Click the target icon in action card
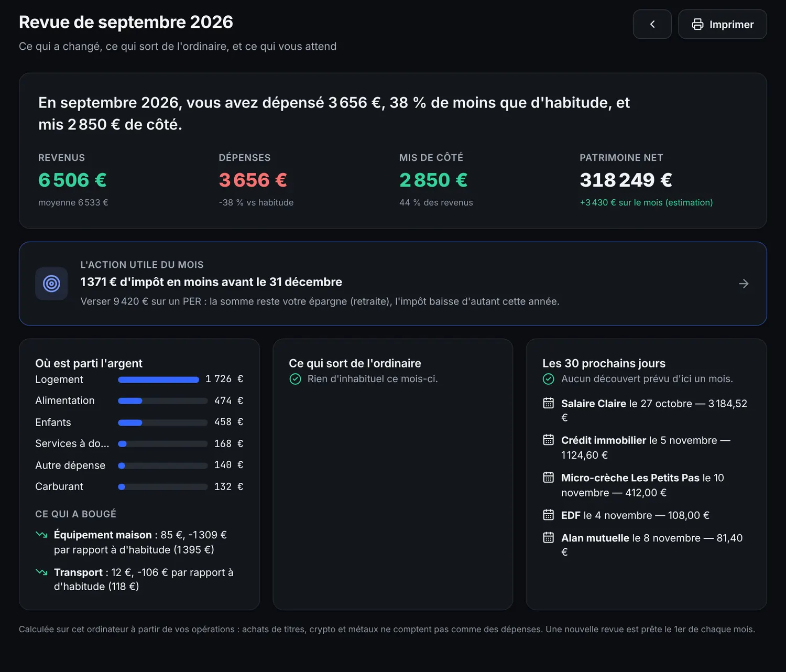 click(x=51, y=284)
